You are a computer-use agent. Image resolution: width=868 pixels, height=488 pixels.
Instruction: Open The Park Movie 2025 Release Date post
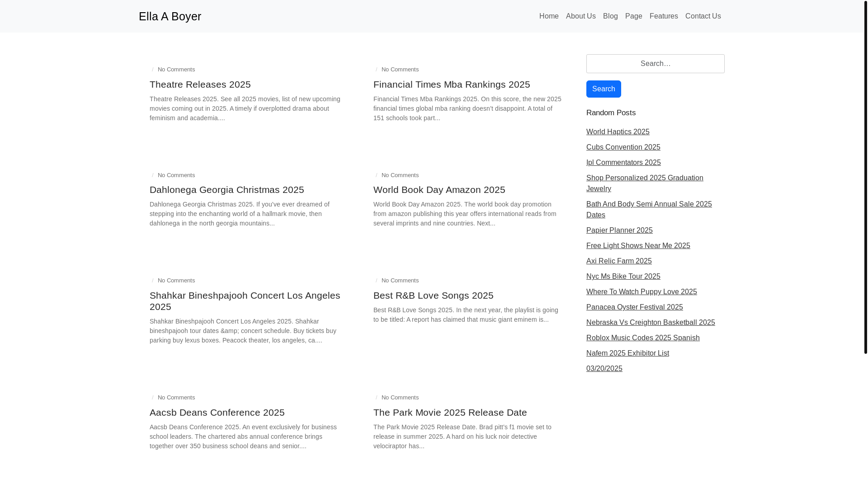450,413
